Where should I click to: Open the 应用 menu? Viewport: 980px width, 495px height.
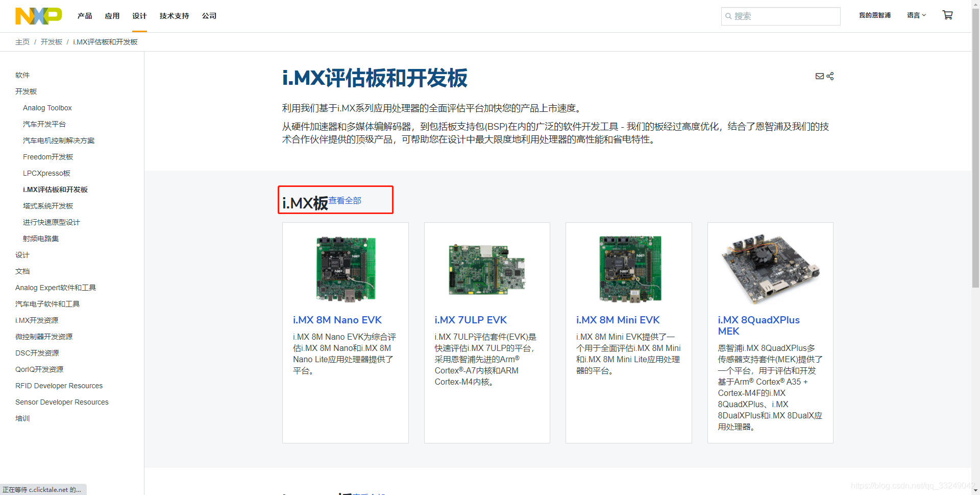112,16
